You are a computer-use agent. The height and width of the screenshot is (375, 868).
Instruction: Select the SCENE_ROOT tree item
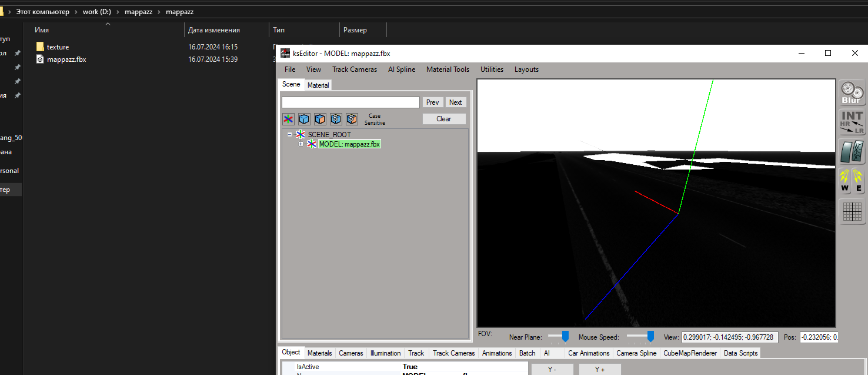click(x=329, y=135)
